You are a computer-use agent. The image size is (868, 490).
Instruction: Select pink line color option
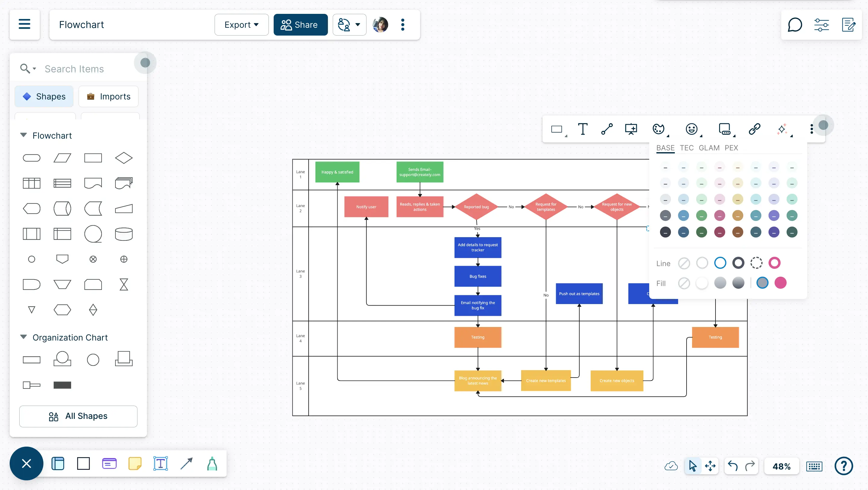click(x=774, y=263)
